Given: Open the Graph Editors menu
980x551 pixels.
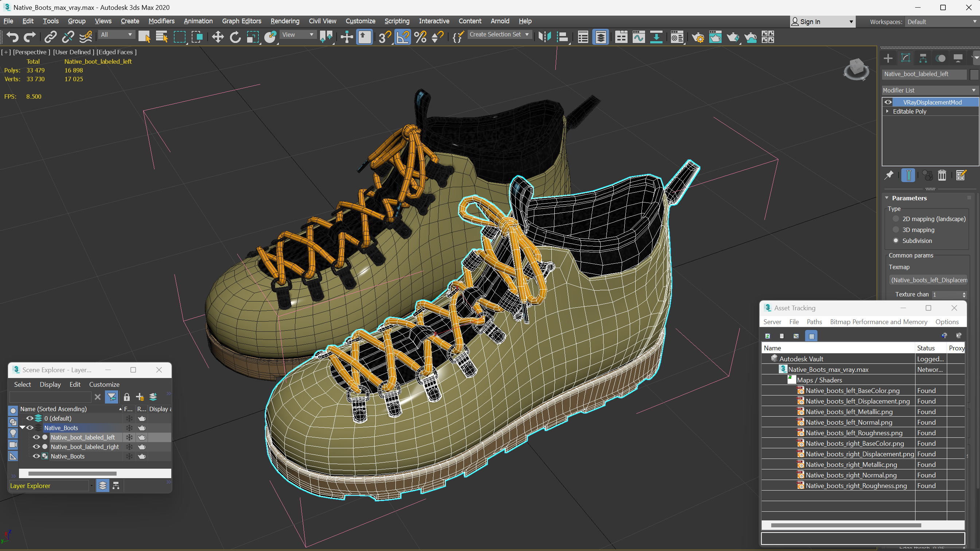Looking at the screenshot, I should pos(242,21).
